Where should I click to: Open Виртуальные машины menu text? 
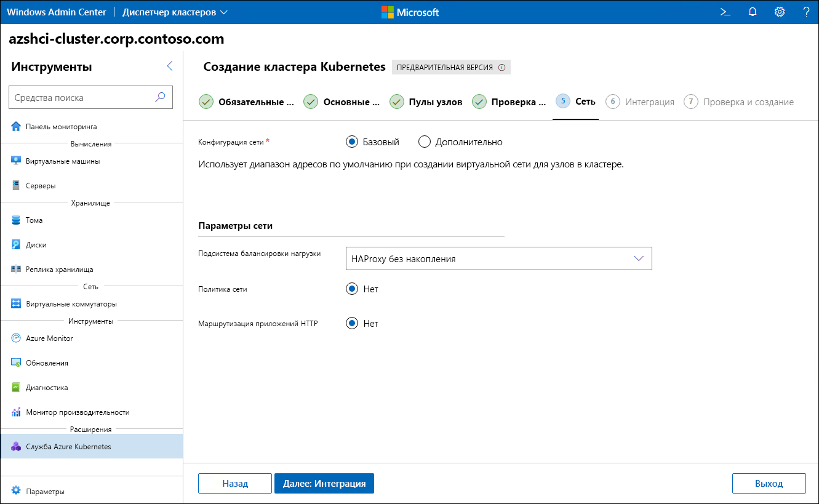point(63,161)
